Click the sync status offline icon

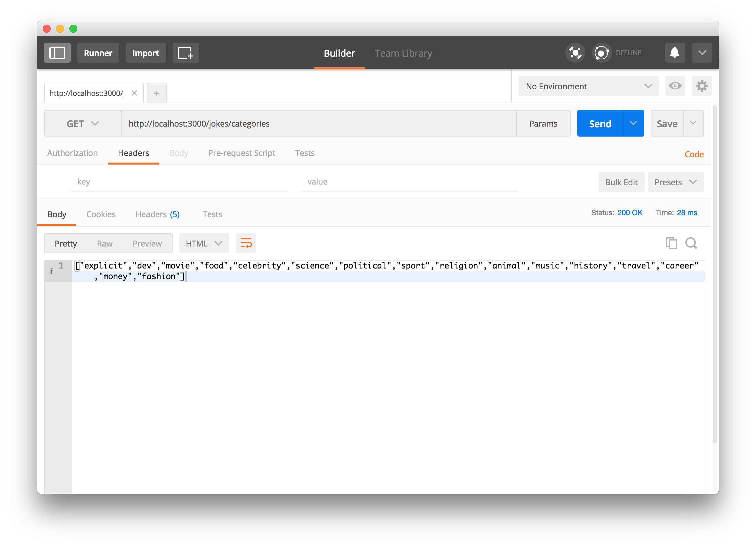click(x=602, y=53)
